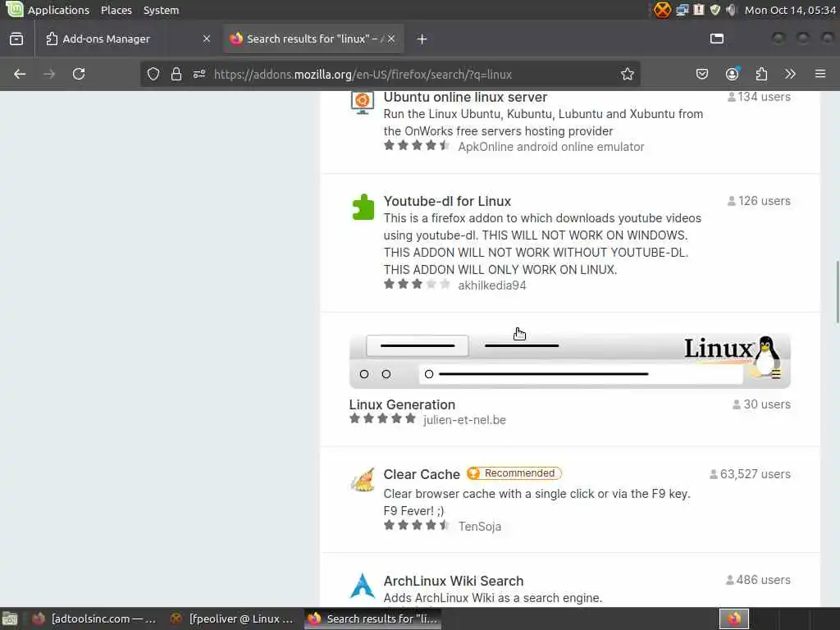Bookmark this page with the star icon
The height and width of the screenshot is (630, 840).
pyautogui.click(x=628, y=74)
